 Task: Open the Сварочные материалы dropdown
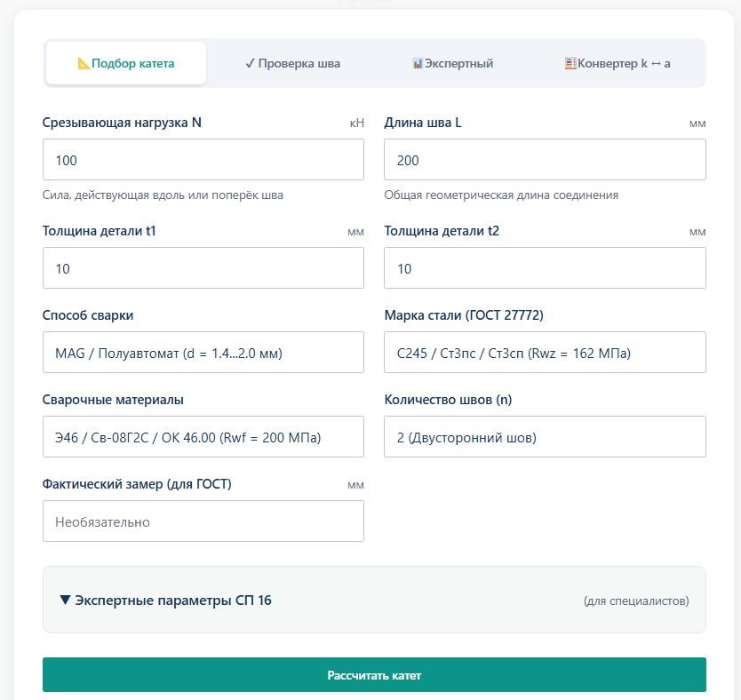pos(203,437)
